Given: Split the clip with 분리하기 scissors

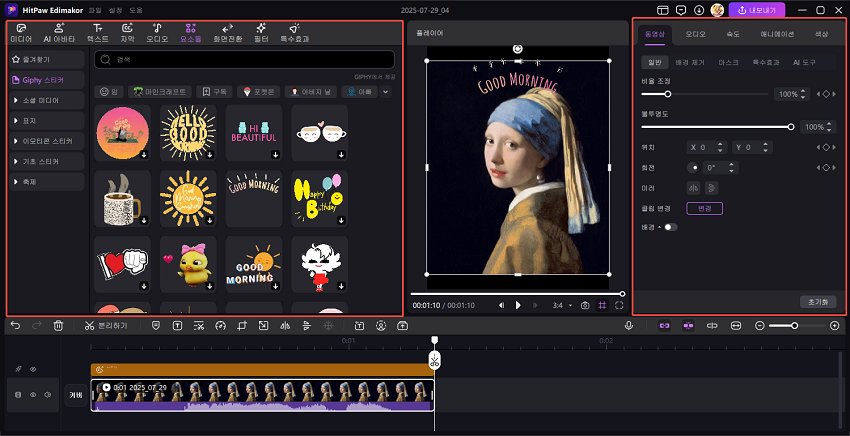Looking at the screenshot, I should pos(106,325).
